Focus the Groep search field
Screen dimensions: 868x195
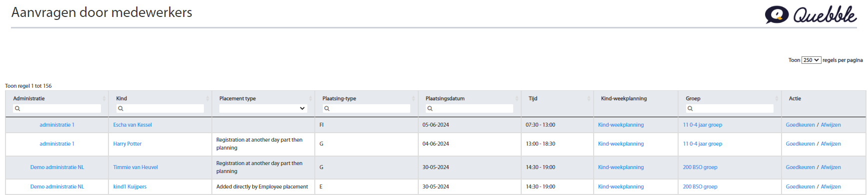730,108
